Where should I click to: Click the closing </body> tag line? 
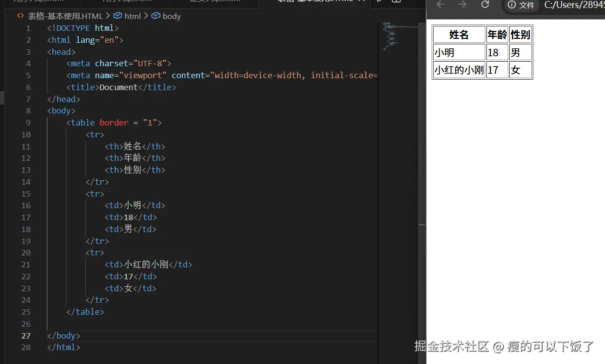coord(64,336)
